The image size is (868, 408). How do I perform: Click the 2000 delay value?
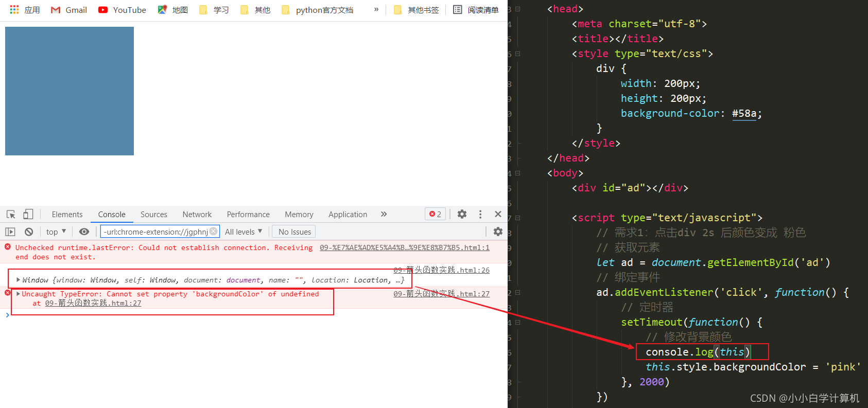coord(652,382)
